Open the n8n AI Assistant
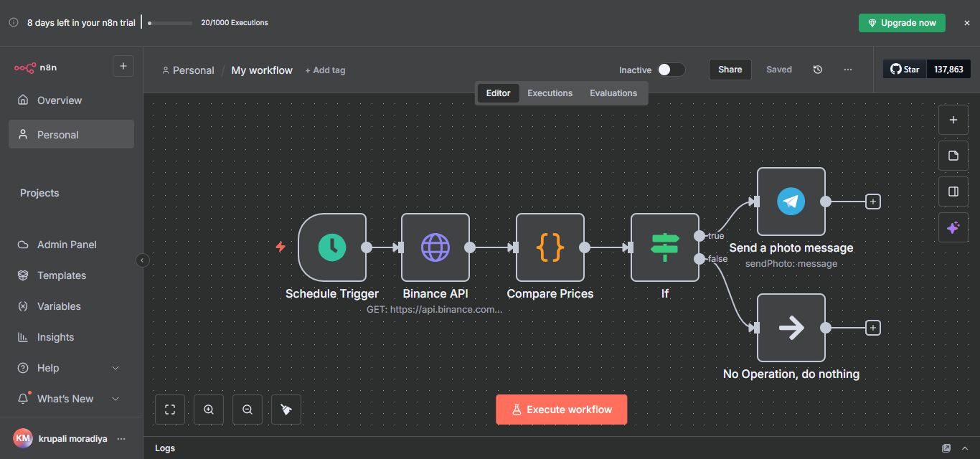 (x=953, y=227)
